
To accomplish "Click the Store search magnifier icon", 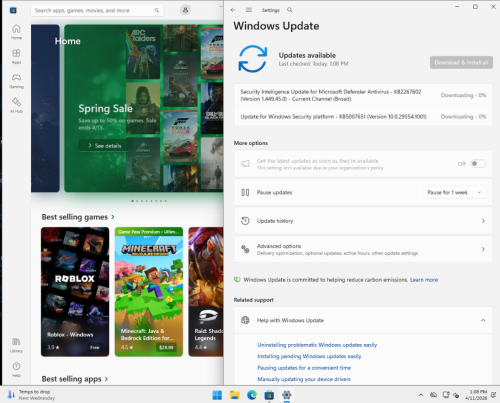I will coord(157,10).
